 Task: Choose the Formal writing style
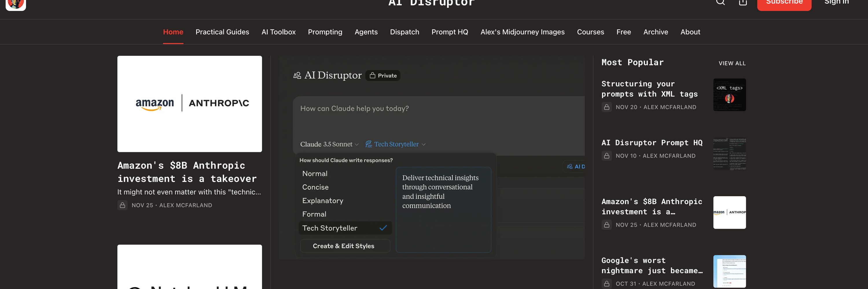click(x=345, y=214)
